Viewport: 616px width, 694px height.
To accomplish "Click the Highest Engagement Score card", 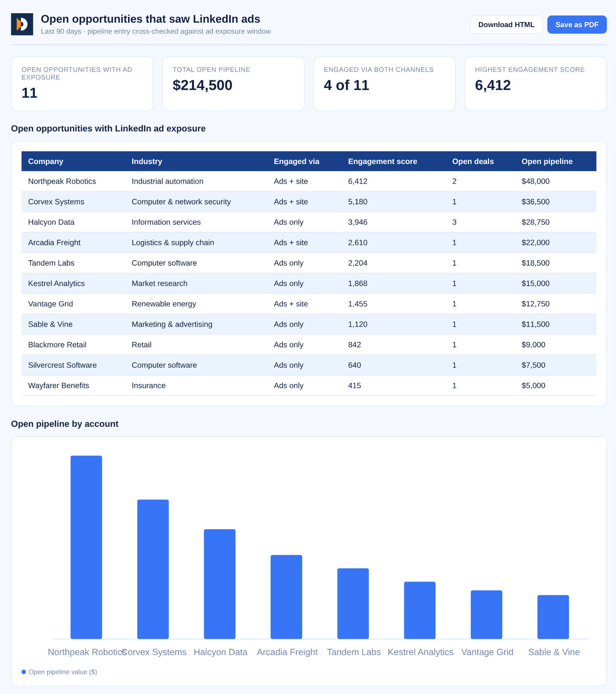I will (x=535, y=83).
